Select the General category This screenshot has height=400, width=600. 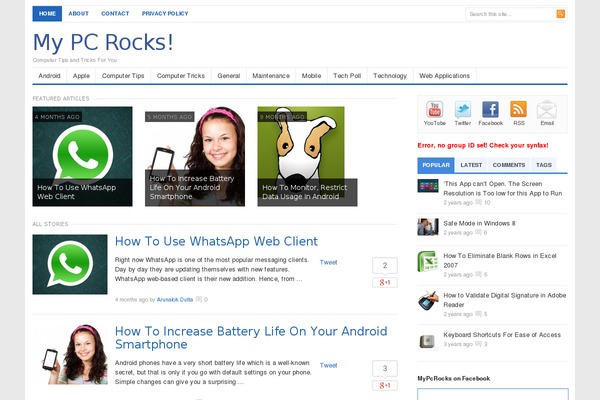coord(229,76)
